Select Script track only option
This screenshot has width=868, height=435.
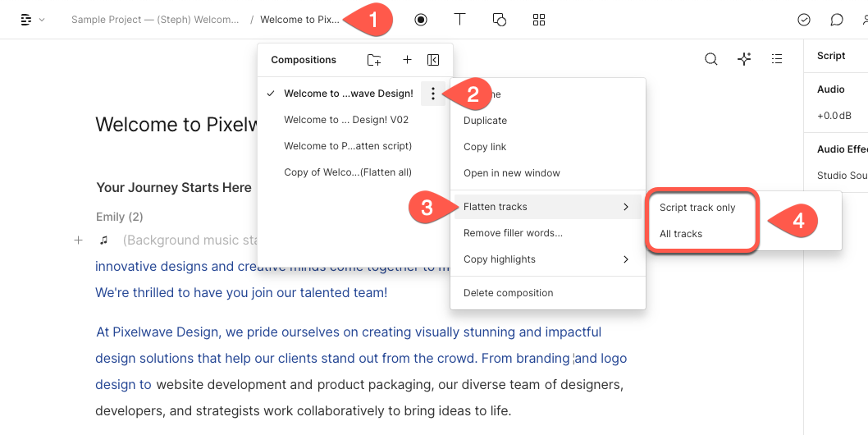coord(697,208)
